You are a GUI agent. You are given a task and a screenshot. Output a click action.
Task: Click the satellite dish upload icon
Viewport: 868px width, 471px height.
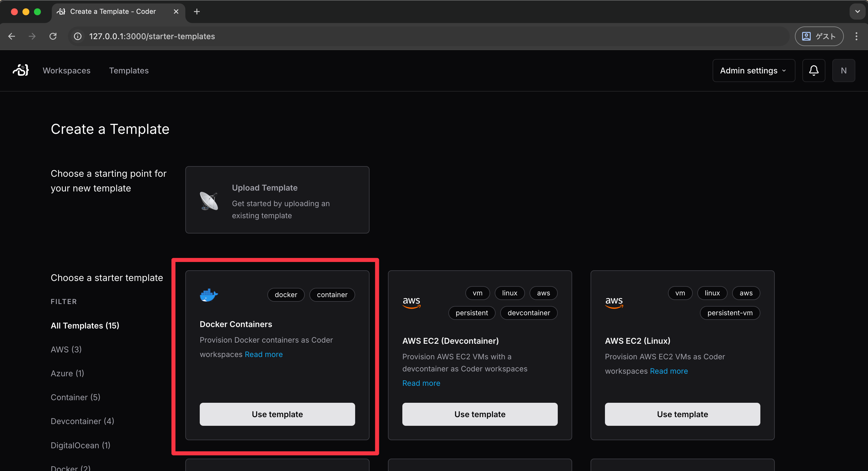(x=209, y=201)
